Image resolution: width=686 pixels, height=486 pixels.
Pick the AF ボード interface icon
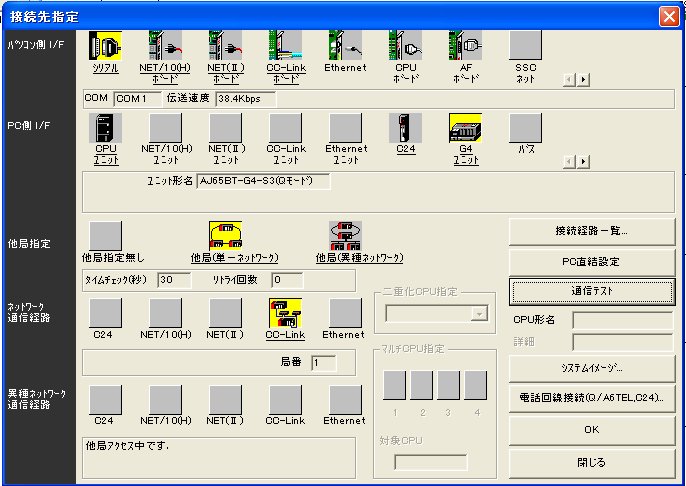(465, 46)
